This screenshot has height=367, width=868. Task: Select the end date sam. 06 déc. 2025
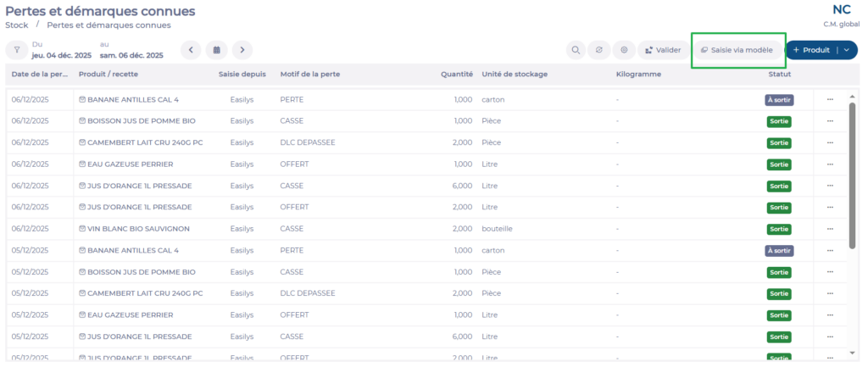(x=131, y=55)
